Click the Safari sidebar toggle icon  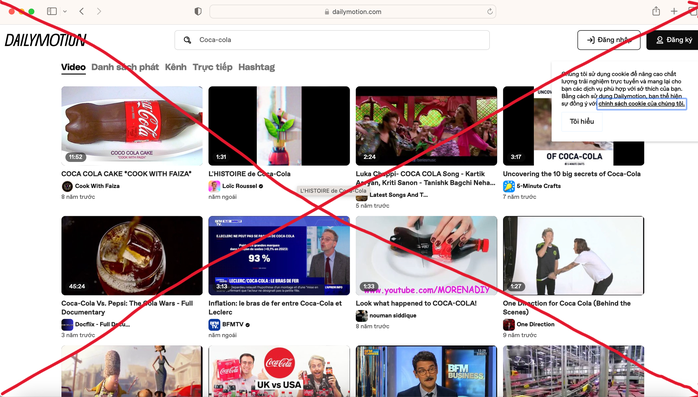click(x=52, y=12)
